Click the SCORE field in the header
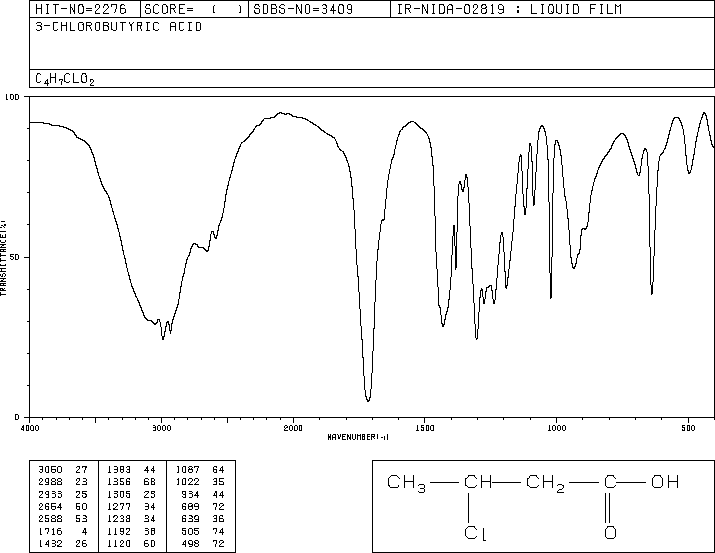Viewport: 715px width, 553px height. click(x=194, y=9)
